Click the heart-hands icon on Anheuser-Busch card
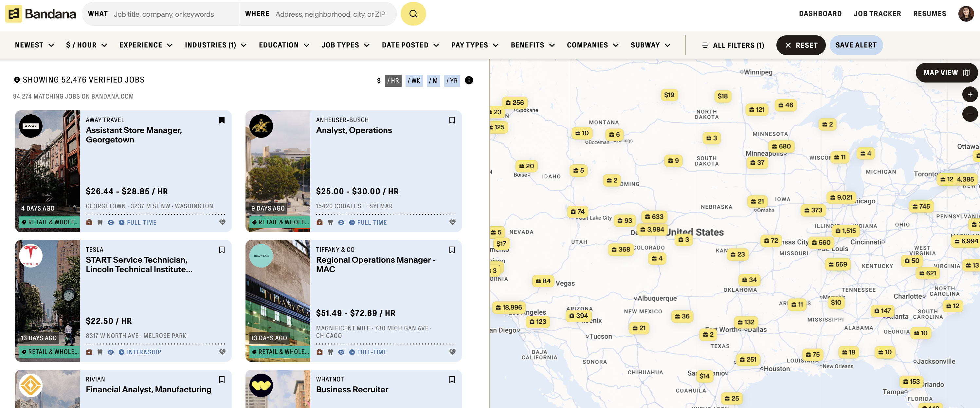The height and width of the screenshot is (408, 980). pos(452,222)
